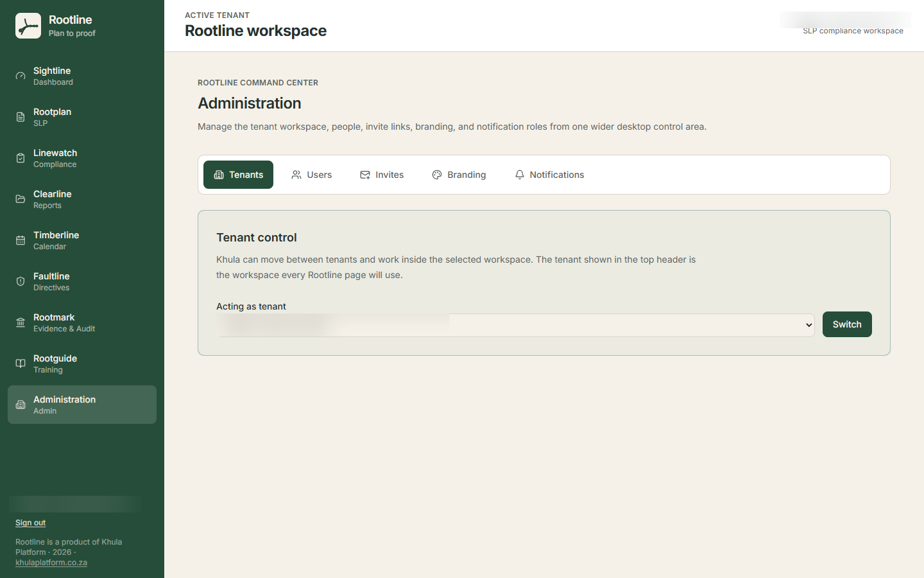The width and height of the screenshot is (924, 578).
Task: Click the Rootline workspace header title
Action: click(x=255, y=31)
